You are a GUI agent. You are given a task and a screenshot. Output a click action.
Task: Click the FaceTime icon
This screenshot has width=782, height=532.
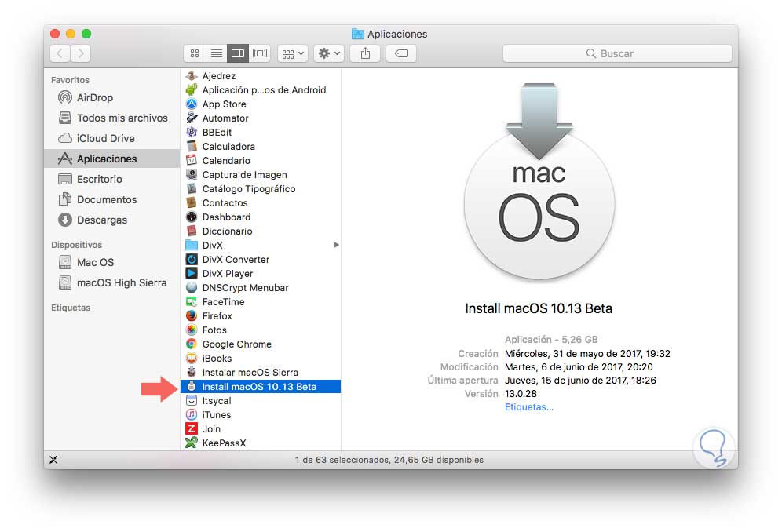pyautogui.click(x=192, y=301)
